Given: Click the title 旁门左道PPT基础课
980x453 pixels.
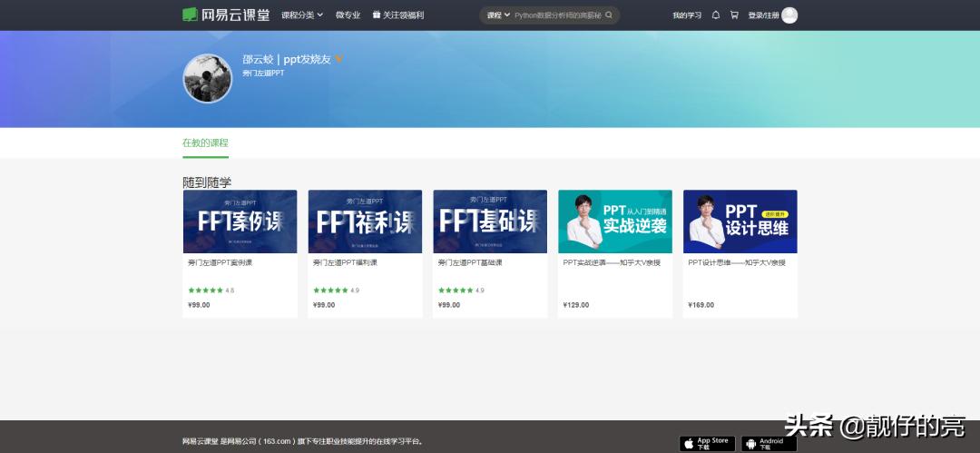Looking at the screenshot, I should (x=470, y=262).
